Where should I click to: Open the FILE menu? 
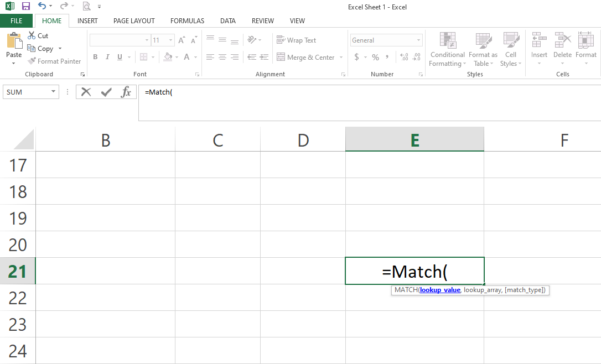click(x=17, y=21)
